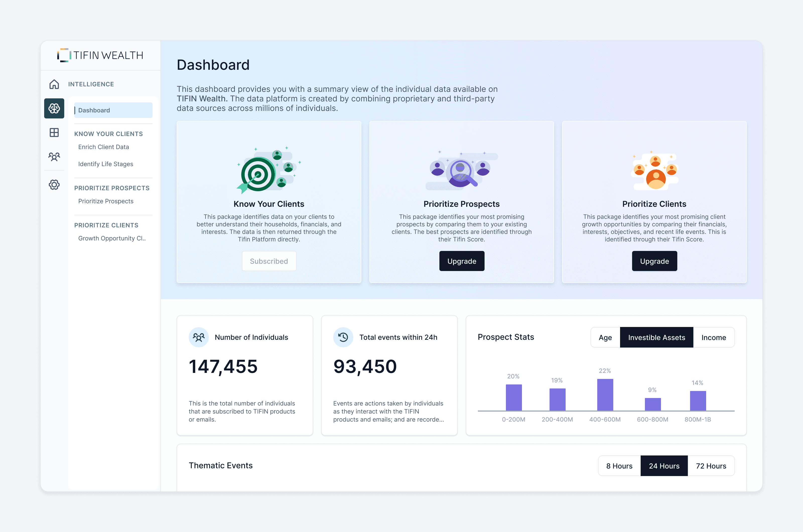Go to Enrich Client Data
This screenshot has width=803, height=532.
tap(103, 147)
